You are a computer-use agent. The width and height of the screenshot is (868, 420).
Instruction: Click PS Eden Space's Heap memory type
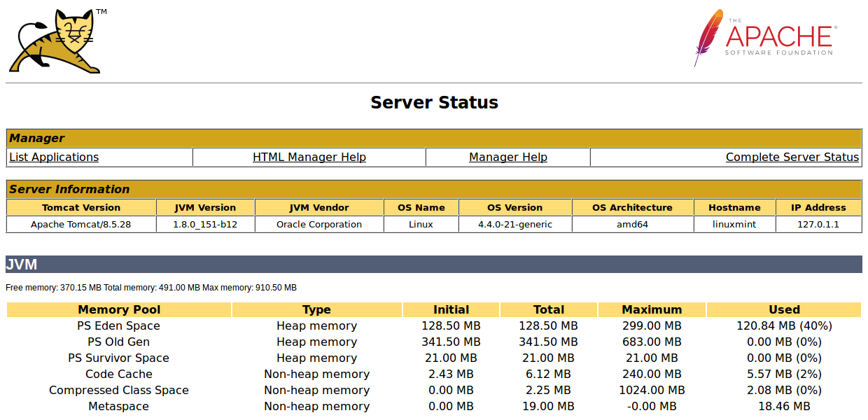(317, 326)
